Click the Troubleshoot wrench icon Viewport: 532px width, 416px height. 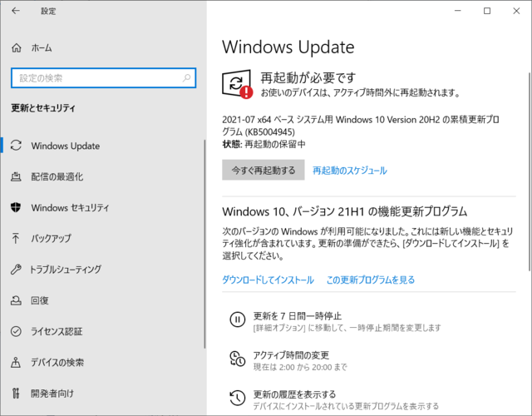pyautogui.click(x=16, y=270)
